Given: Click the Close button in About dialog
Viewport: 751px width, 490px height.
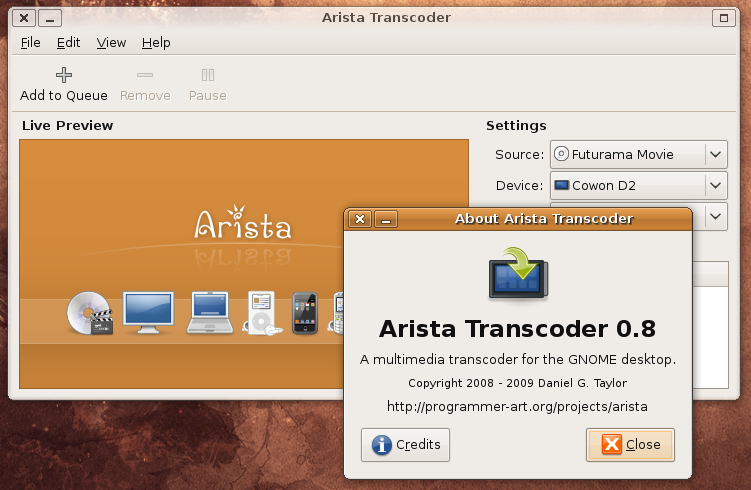Looking at the screenshot, I should (x=630, y=444).
